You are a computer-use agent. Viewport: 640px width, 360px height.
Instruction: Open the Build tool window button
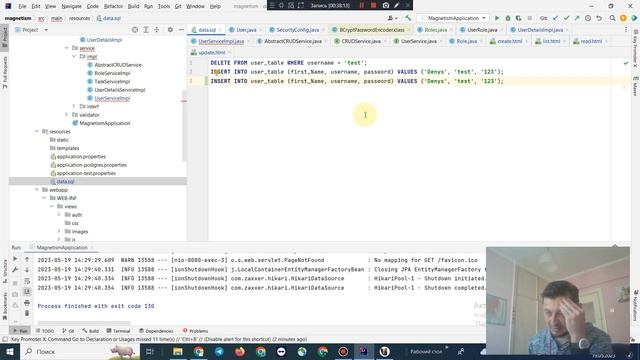[91, 331]
